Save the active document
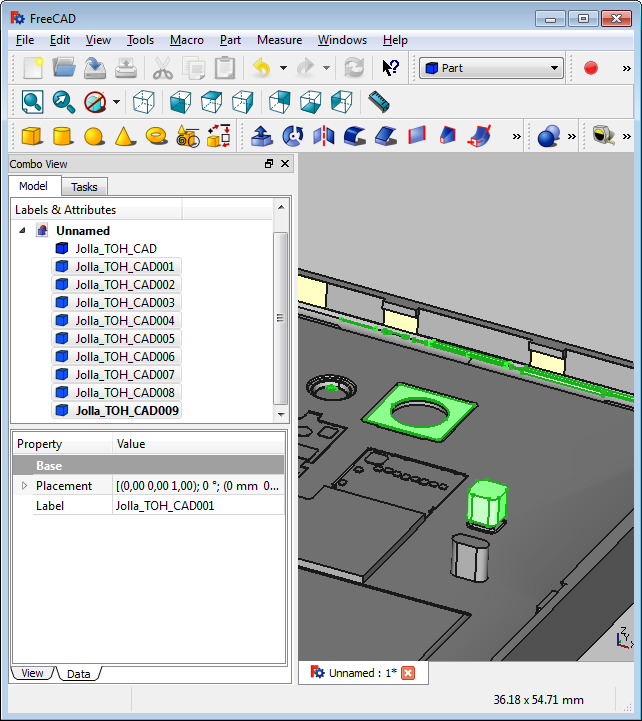Screen dimensions: 642x721 (95, 68)
